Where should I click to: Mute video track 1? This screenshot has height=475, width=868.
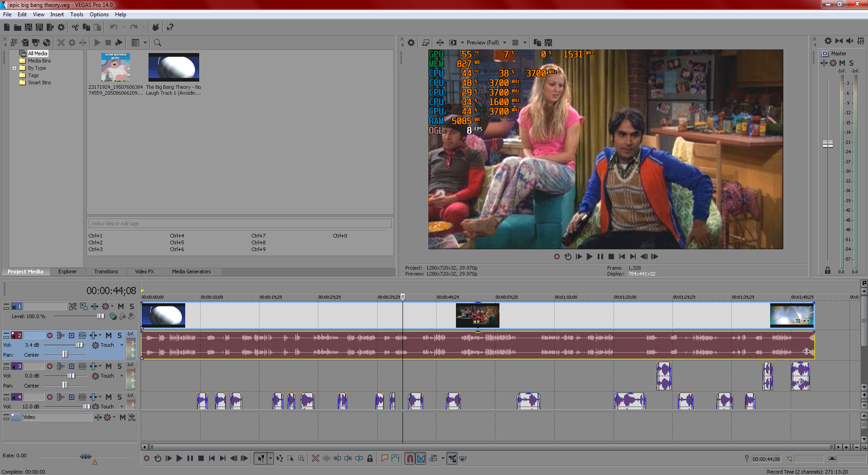[x=121, y=306]
